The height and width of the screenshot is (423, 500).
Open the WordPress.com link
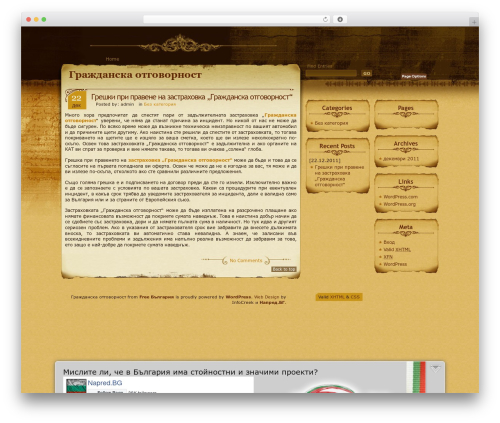pos(400,197)
